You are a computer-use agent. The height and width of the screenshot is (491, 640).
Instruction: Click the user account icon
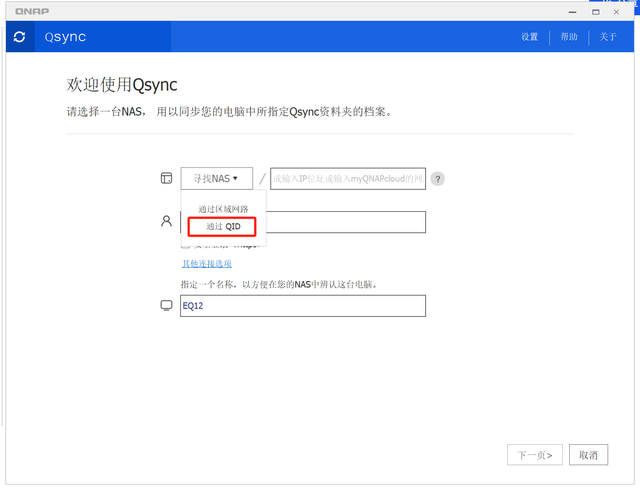pos(167,221)
